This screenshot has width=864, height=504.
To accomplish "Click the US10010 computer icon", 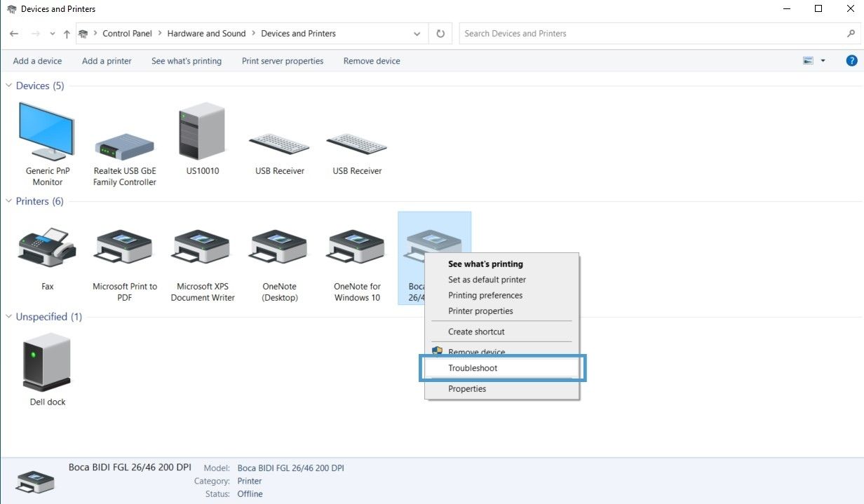I will [x=202, y=132].
